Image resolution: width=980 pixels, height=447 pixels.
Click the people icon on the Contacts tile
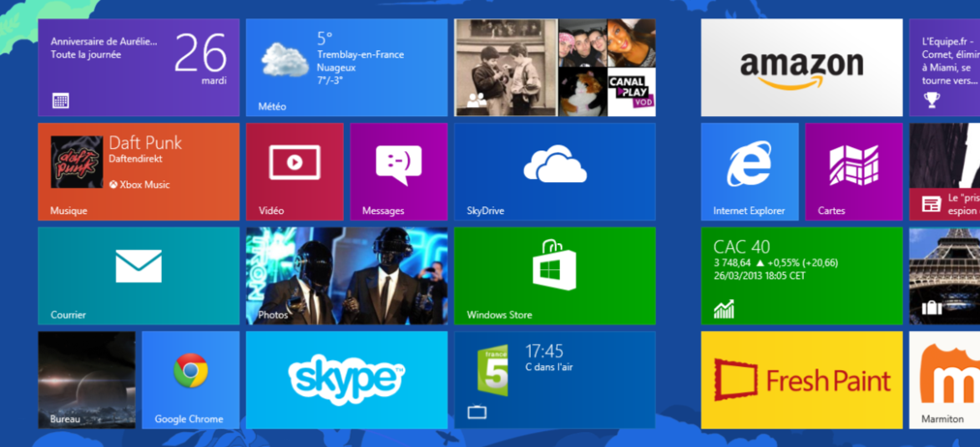click(476, 100)
